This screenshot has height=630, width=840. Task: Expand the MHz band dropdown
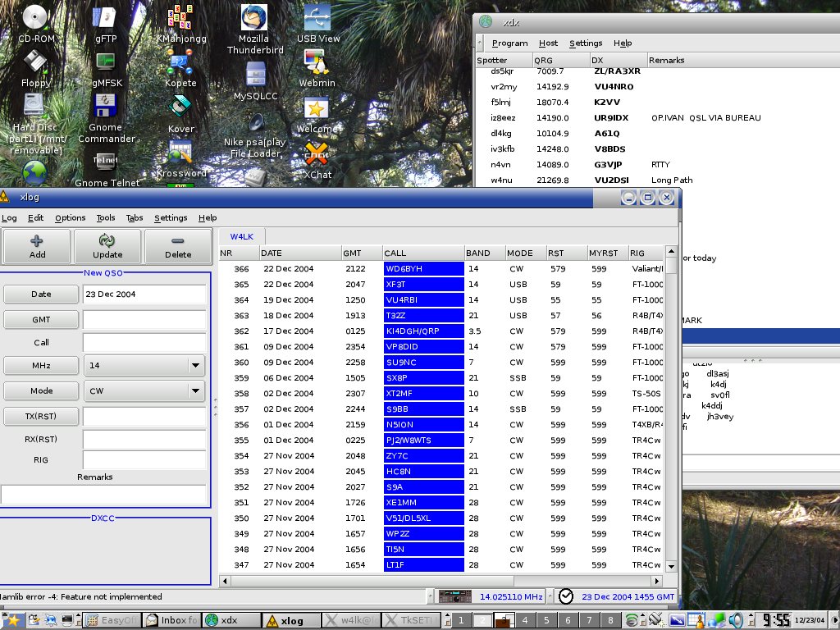tap(195, 366)
